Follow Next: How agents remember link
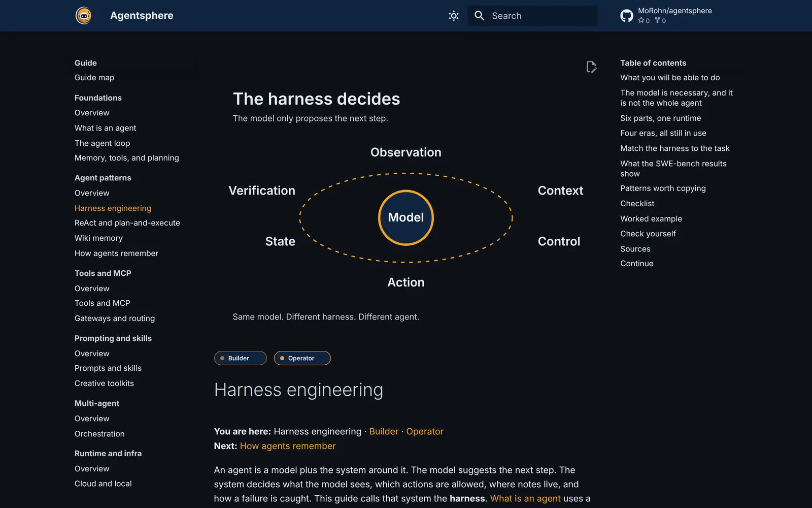The width and height of the screenshot is (812, 508). pos(288,446)
